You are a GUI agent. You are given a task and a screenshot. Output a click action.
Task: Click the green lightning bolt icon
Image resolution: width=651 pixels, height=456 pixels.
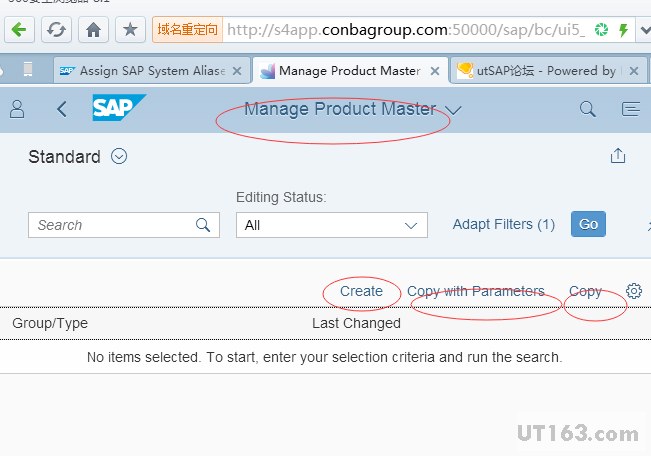(x=623, y=29)
